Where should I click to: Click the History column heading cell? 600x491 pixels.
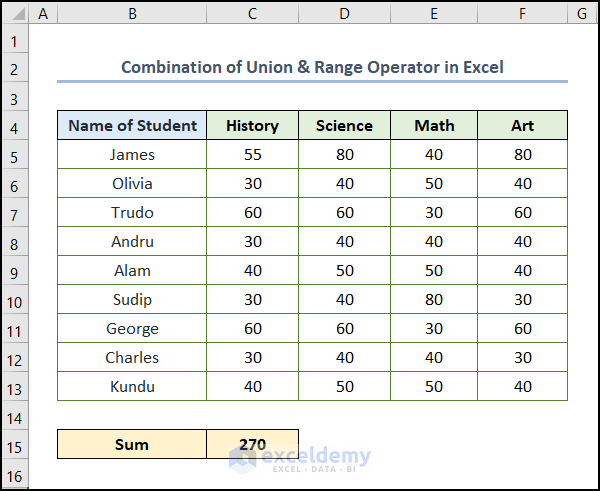coord(252,126)
